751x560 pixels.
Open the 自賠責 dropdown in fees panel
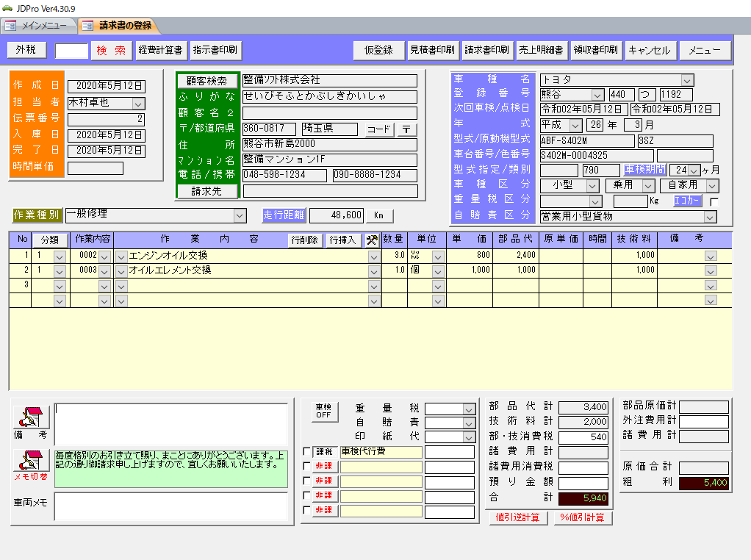468,423
